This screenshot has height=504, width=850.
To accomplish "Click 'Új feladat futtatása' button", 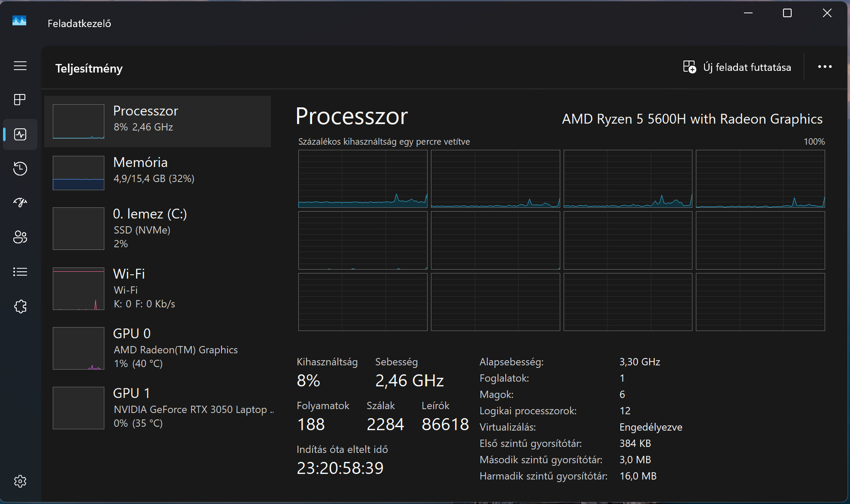I will [x=737, y=67].
